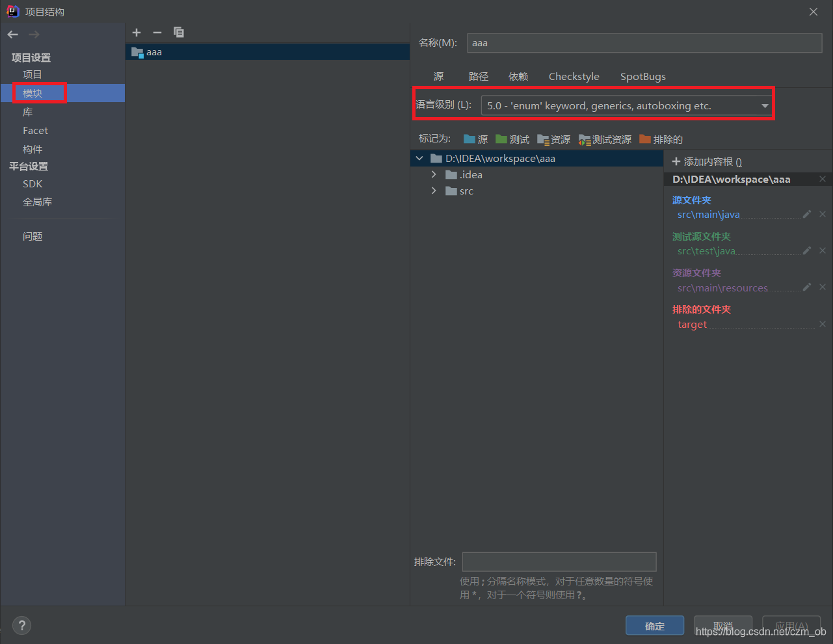Viewport: 833px width, 644px height.
Task: Click the 确定 button
Action: click(x=655, y=626)
